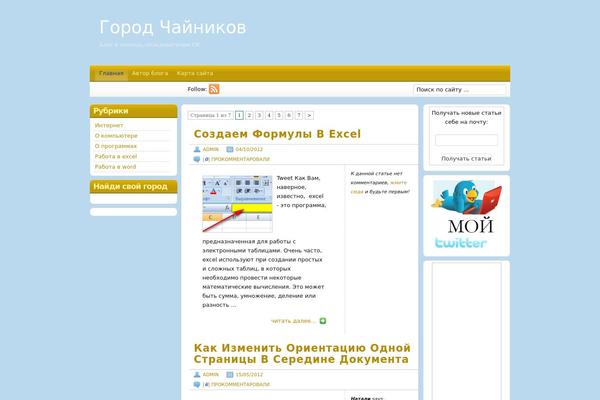Go to pagination page 1
Viewport: 600px width, 400px height.
click(240, 115)
